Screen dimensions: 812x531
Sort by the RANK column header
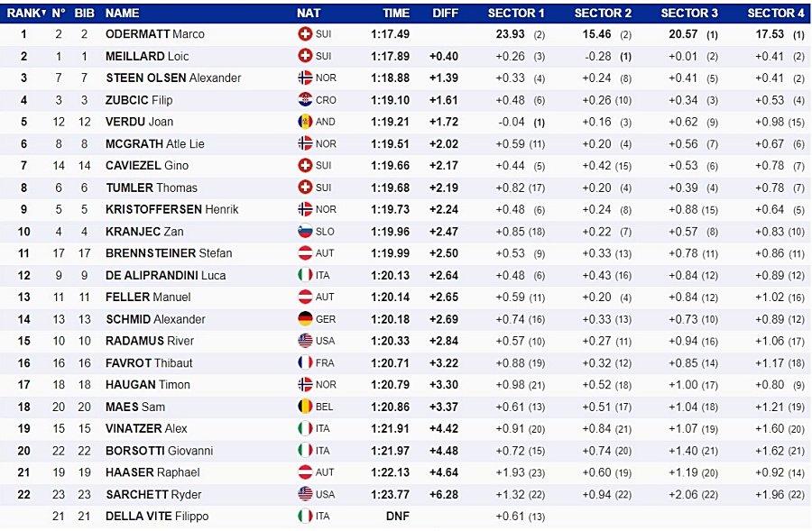26,13
